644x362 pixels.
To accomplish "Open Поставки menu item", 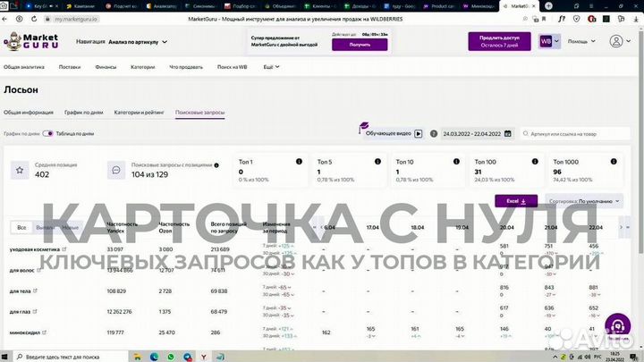I will pos(70,67).
